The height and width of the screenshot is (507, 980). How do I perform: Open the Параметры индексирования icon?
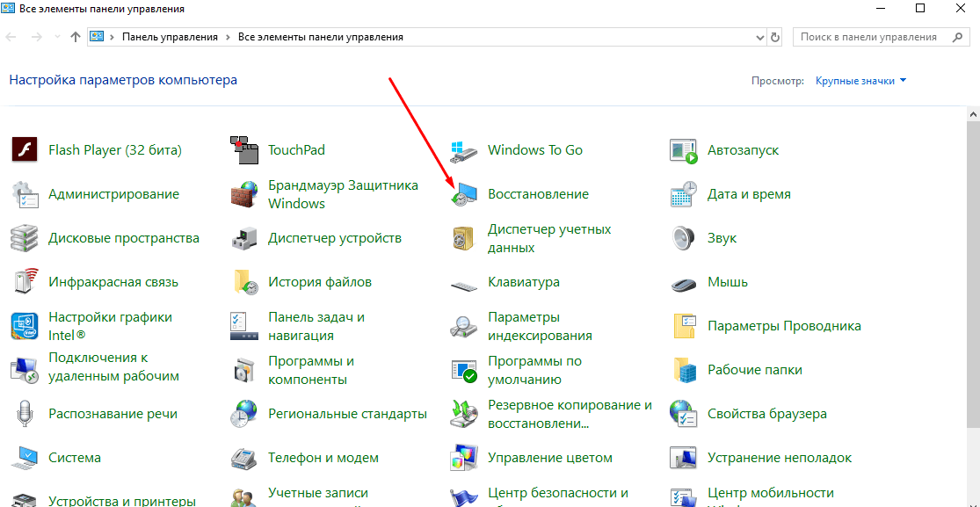click(x=464, y=326)
